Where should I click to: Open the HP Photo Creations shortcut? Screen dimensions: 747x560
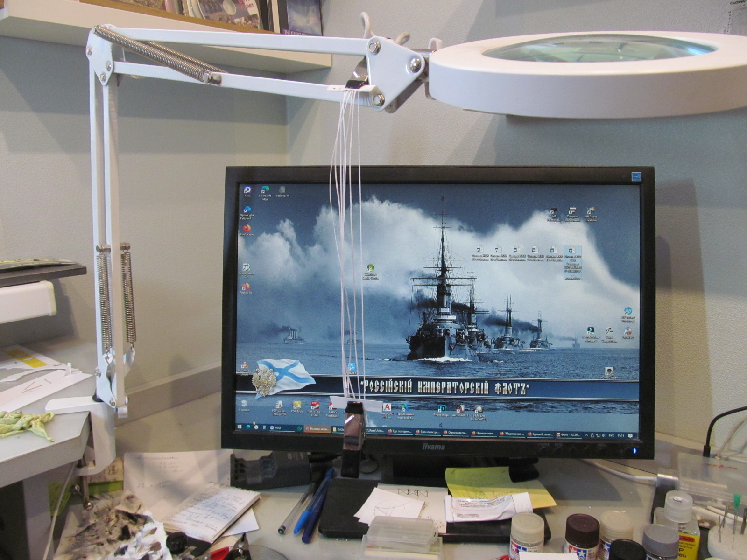click(591, 212)
